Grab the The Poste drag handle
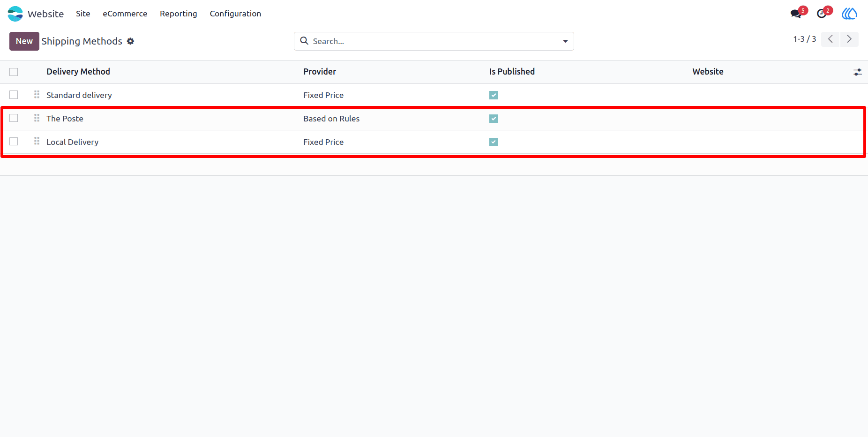The width and height of the screenshot is (868, 437). pyautogui.click(x=37, y=118)
